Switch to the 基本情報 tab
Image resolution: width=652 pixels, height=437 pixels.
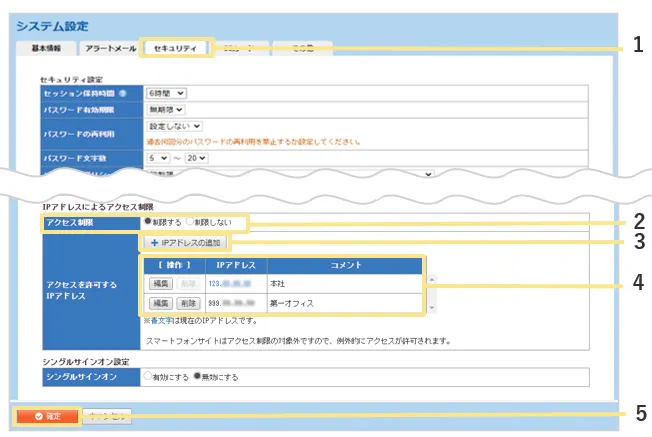tap(46, 47)
